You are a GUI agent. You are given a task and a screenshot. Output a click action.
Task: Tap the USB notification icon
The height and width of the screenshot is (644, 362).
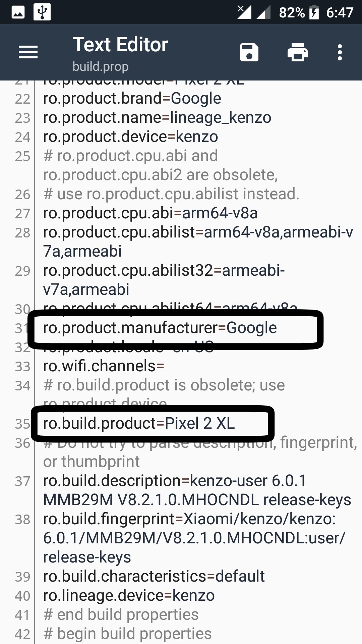42,12
